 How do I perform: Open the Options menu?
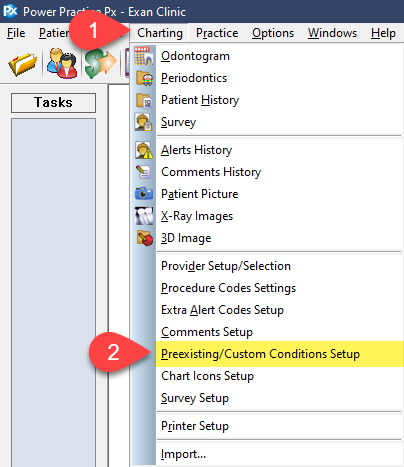coord(273,33)
